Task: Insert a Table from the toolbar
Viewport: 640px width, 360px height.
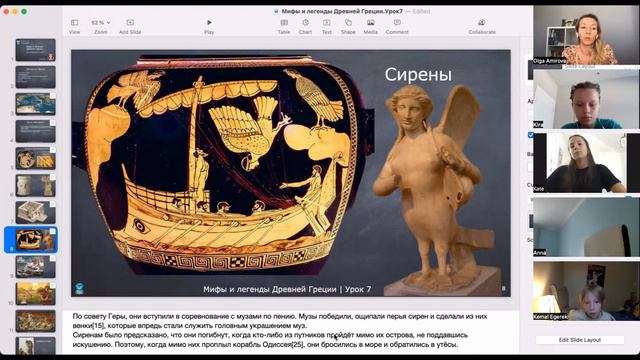Action: tap(284, 26)
